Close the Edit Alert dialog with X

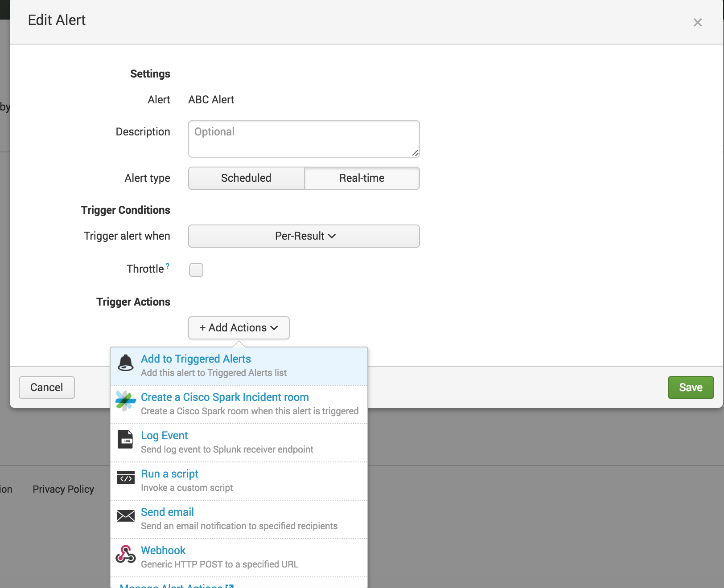coord(698,23)
